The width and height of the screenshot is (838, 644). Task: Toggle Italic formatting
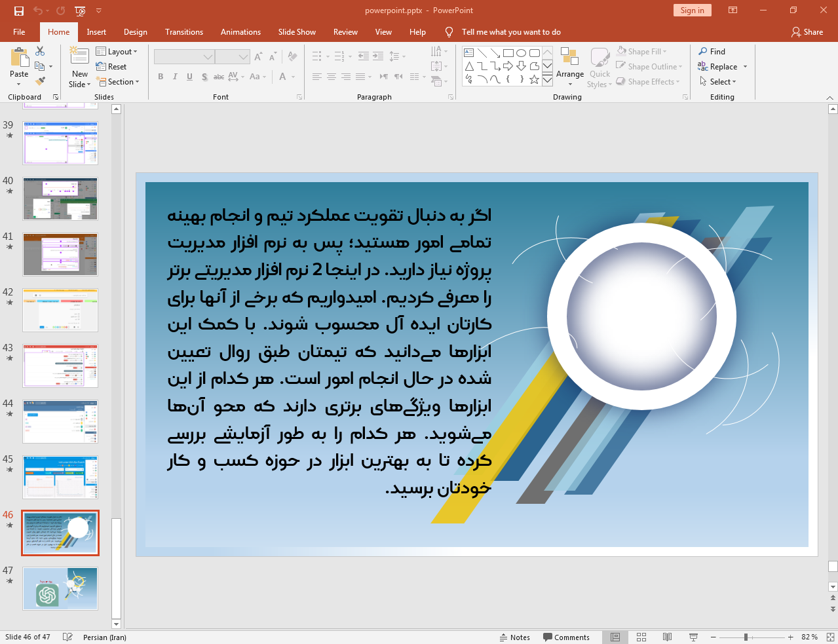pos(175,77)
